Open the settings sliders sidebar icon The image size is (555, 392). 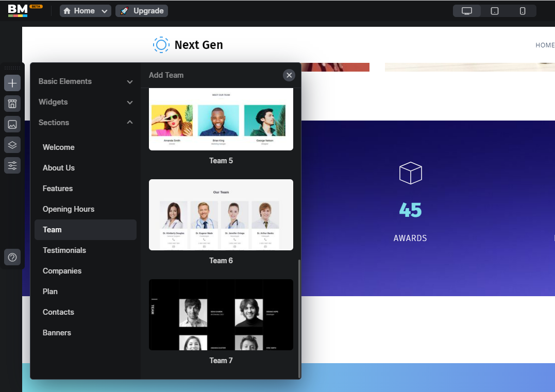[12, 165]
